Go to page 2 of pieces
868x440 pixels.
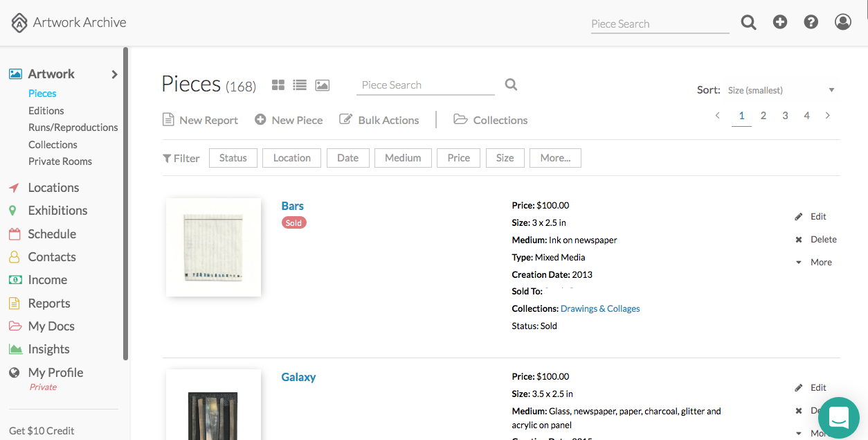click(x=763, y=116)
